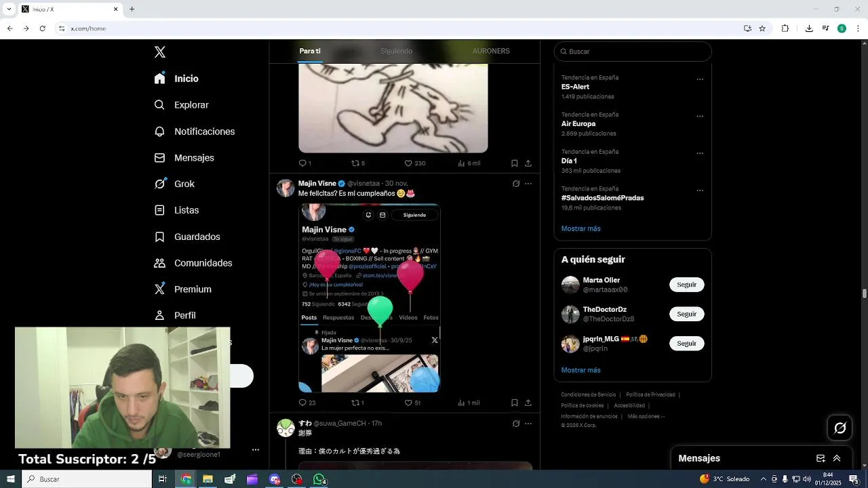The width and height of the screenshot is (868, 488).
Task: Open File Explorer from the taskbar
Action: pyautogui.click(x=208, y=479)
